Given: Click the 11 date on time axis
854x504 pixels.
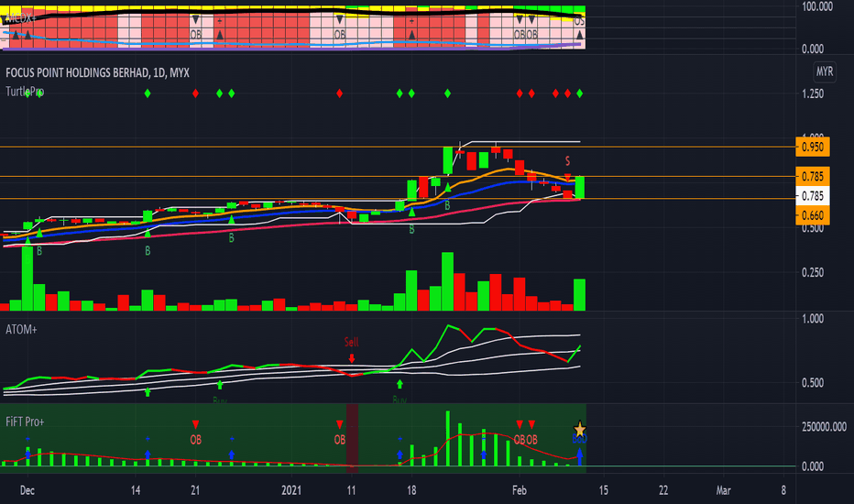Looking at the screenshot, I should click(352, 490).
